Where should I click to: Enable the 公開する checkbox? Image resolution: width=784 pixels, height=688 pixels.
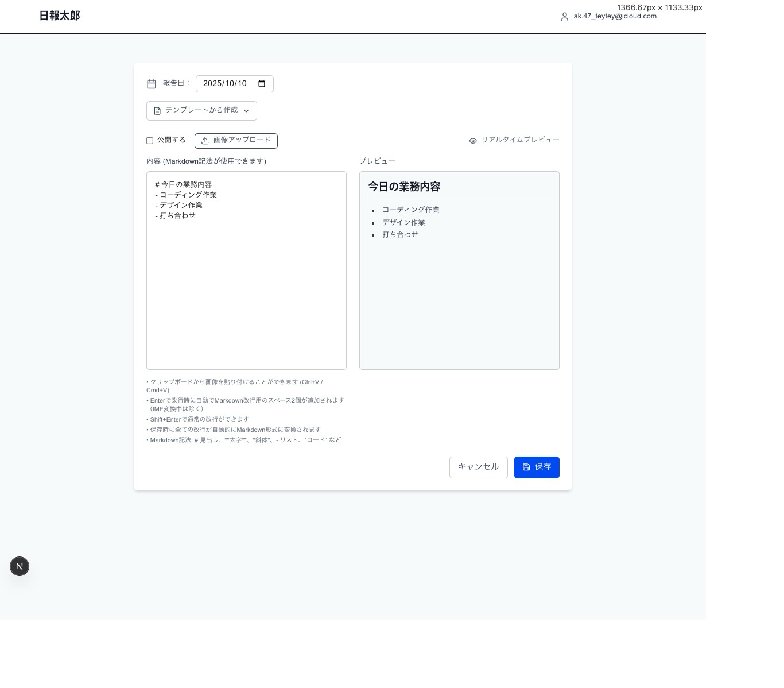click(x=150, y=141)
